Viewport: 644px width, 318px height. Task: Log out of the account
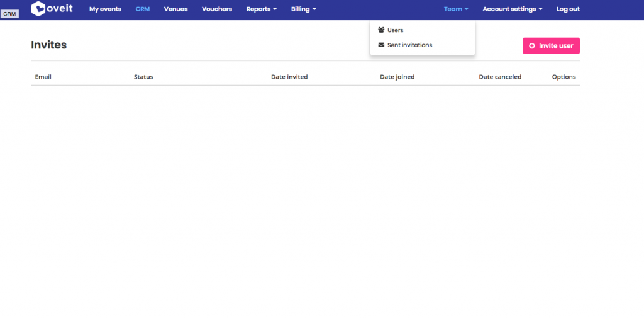(568, 9)
